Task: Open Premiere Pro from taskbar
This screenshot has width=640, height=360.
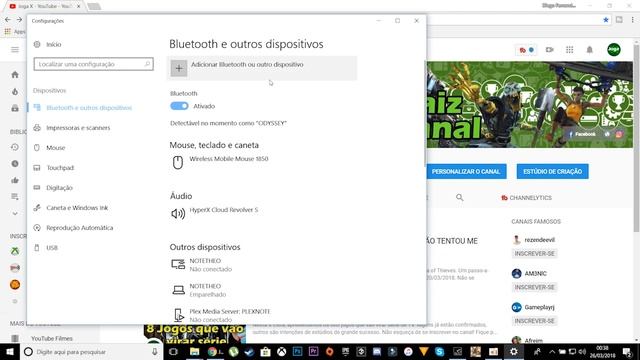Action: click(x=313, y=352)
